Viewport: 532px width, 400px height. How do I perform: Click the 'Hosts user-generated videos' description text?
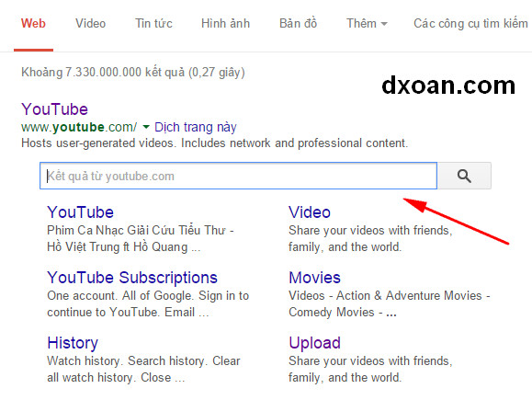tap(214, 143)
